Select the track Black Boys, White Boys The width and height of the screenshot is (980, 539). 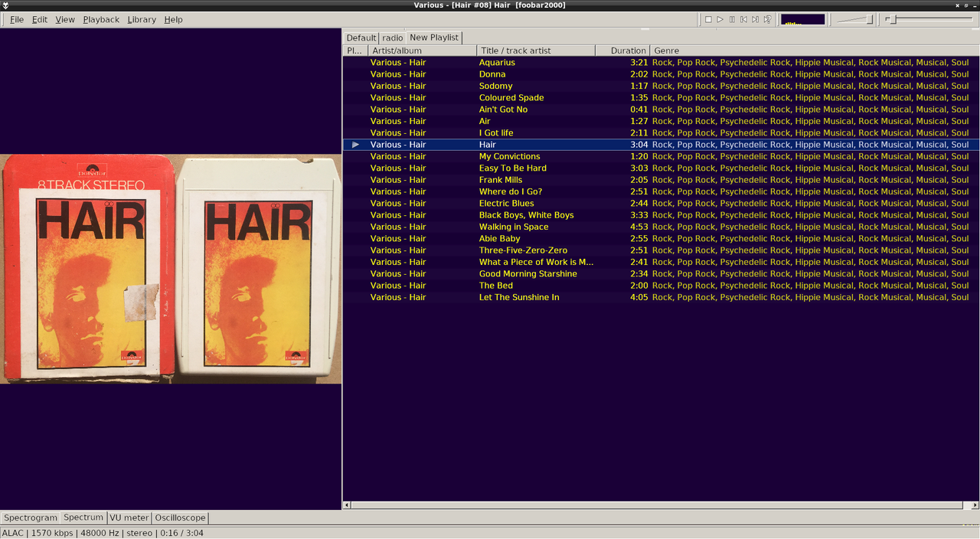[x=661, y=215]
